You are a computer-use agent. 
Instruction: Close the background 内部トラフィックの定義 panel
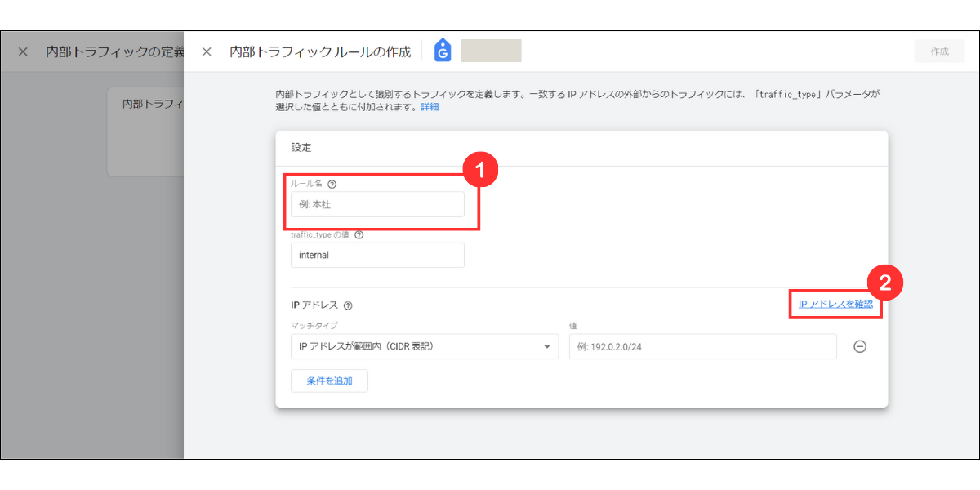click(23, 51)
